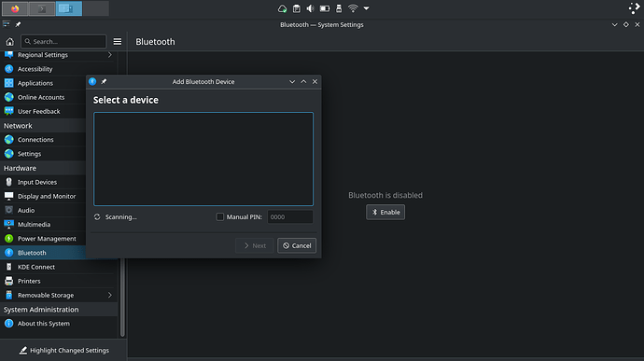Screen dimensions: 644x361
Task: Open the battery tray icon
Action: [x=325, y=8]
